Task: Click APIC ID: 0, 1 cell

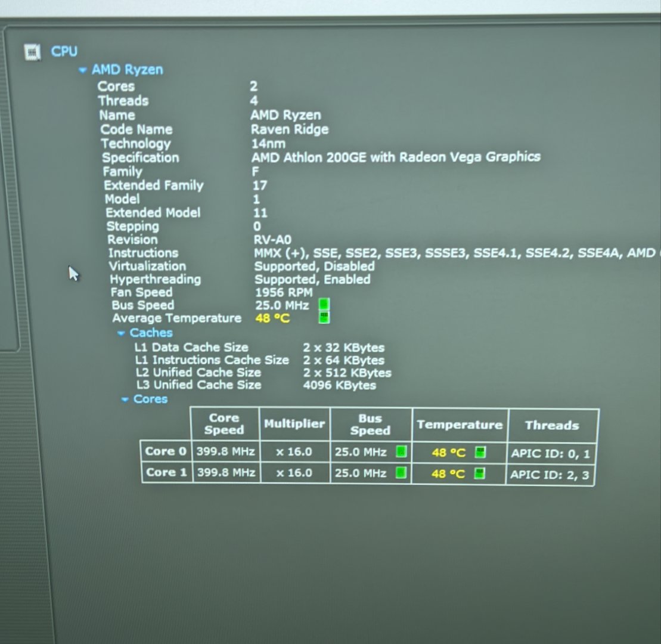Action: (x=550, y=454)
